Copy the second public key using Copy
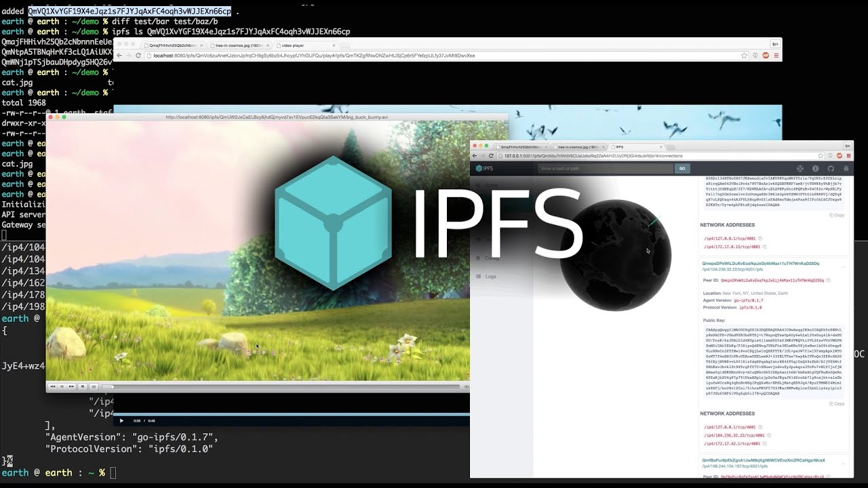868x488 pixels. pyautogui.click(x=837, y=403)
